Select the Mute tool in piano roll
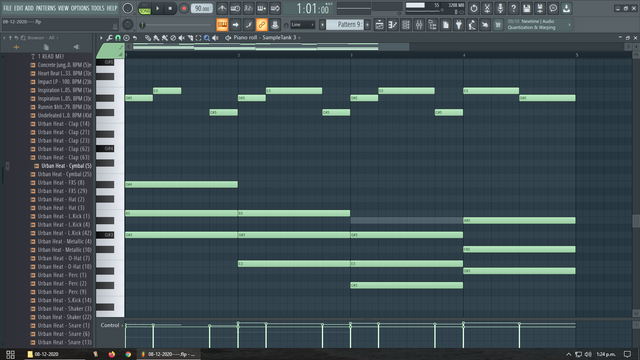The width and height of the screenshot is (640, 360). (x=181, y=38)
